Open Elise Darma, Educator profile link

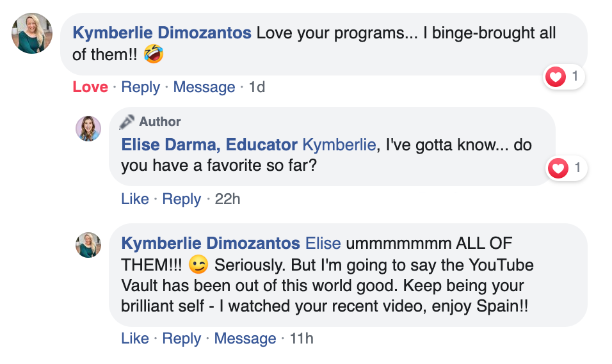tap(209, 145)
